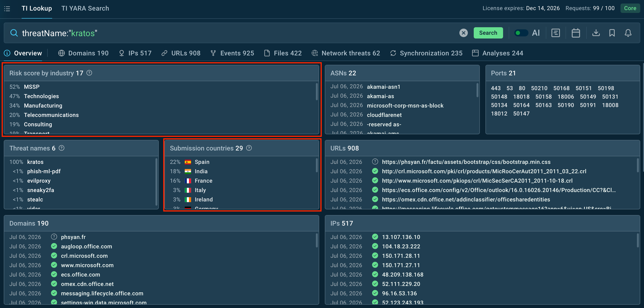
Task: Toggle the AI switch
Action: pyautogui.click(x=521, y=33)
